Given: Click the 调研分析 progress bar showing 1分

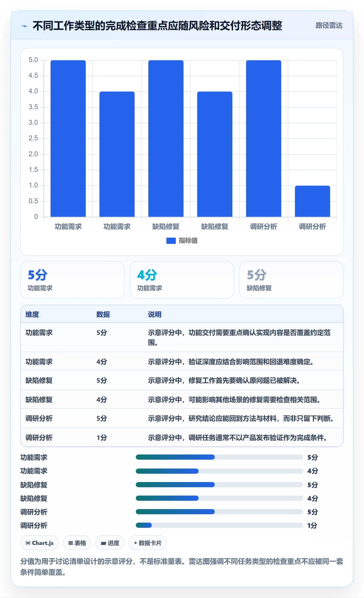Looking at the screenshot, I should click(x=219, y=525).
